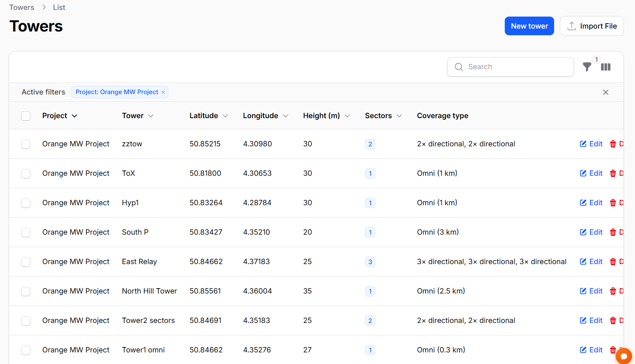Edit the North Hill Tower
Image resolution: width=635 pixels, height=364 pixels.
(591, 291)
